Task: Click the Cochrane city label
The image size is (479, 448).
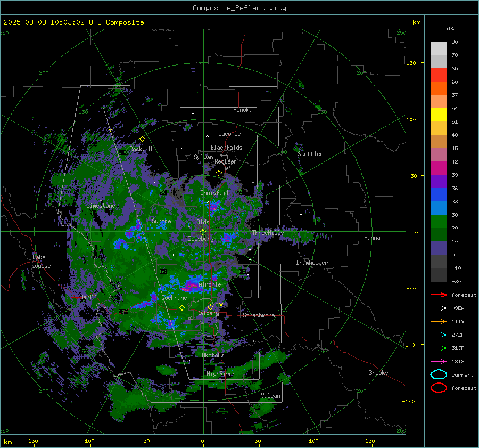Action: [x=174, y=298]
